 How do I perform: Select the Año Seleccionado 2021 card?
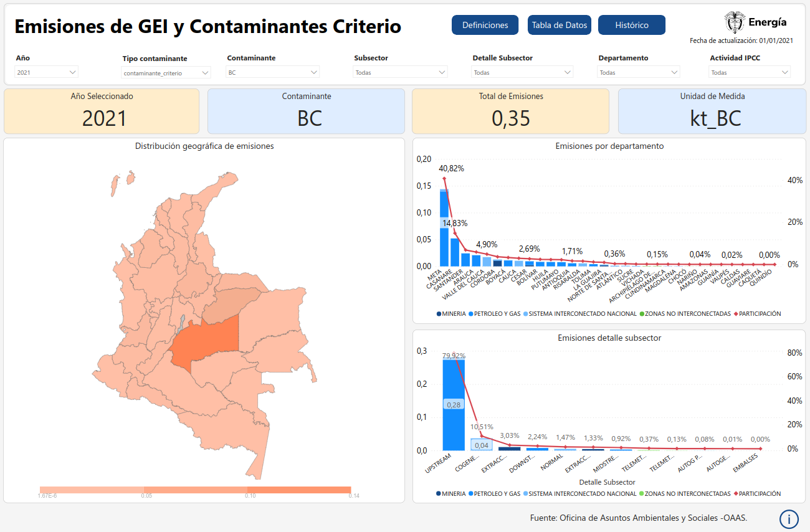pos(102,111)
